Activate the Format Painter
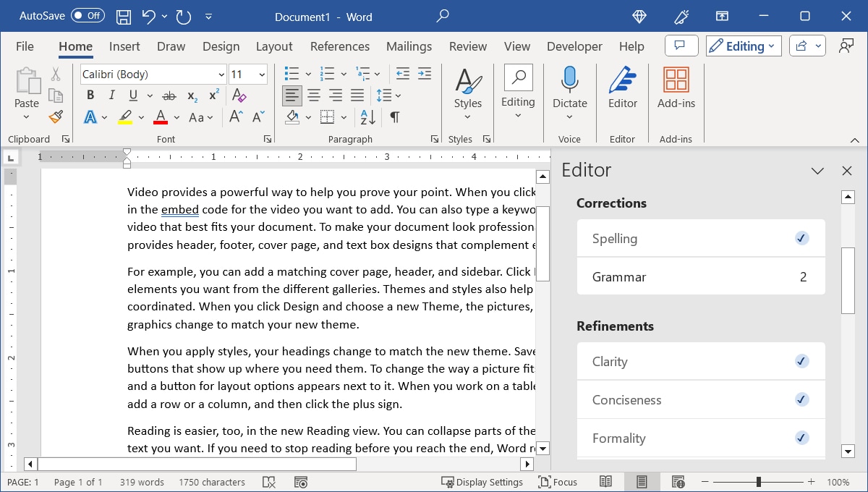This screenshot has height=492, width=868. point(56,116)
